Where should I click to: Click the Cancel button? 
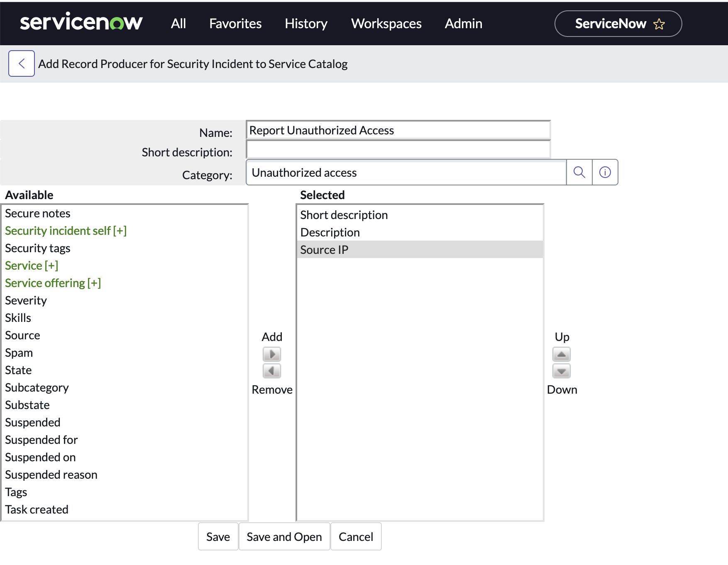coord(356,536)
